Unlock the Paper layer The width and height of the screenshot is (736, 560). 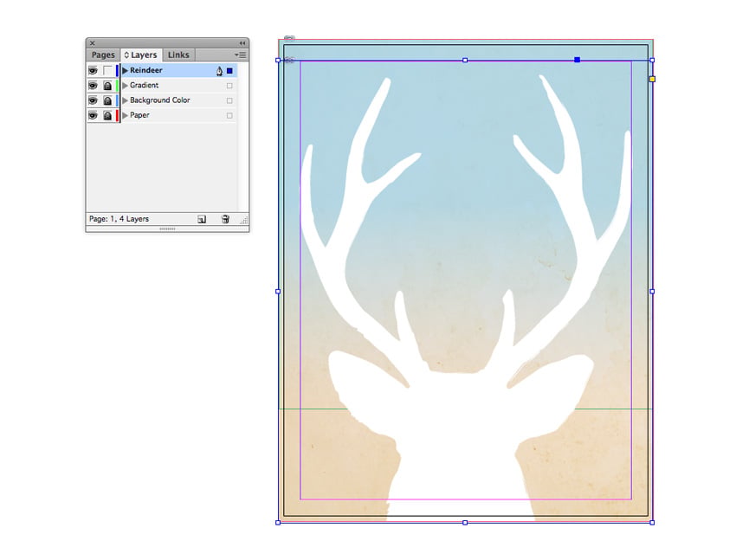pyautogui.click(x=107, y=116)
